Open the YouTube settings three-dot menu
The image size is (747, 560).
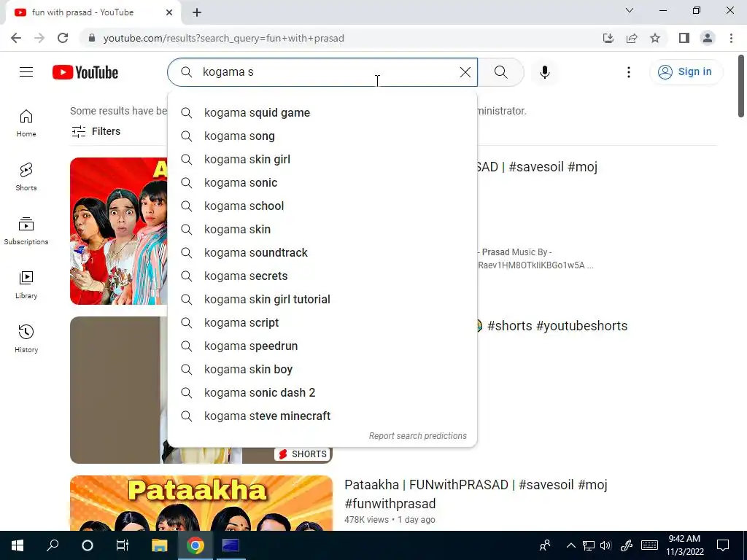point(629,72)
